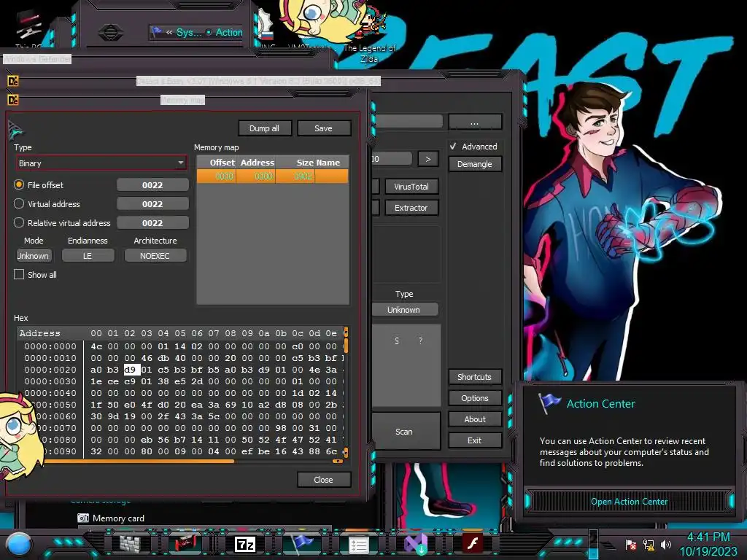Click the Virtual address 0022 field
Image resolution: width=747 pixels, height=560 pixels.
pyautogui.click(x=152, y=204)
